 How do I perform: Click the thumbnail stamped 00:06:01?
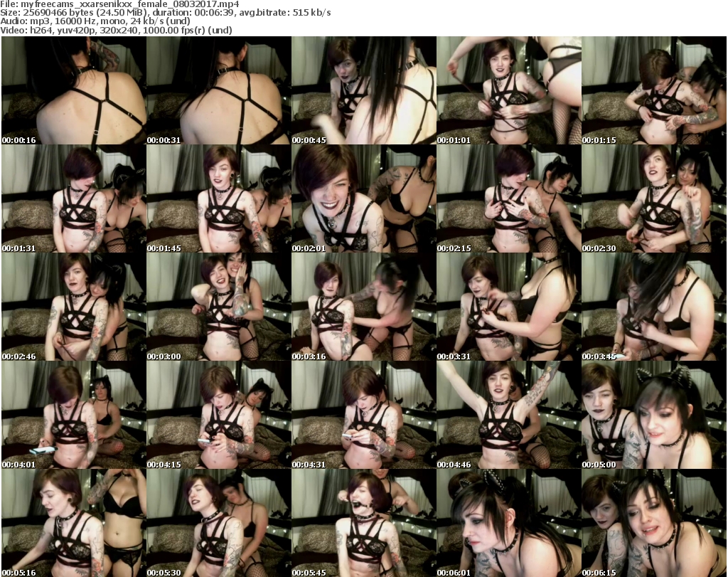(x=509, y=523)
